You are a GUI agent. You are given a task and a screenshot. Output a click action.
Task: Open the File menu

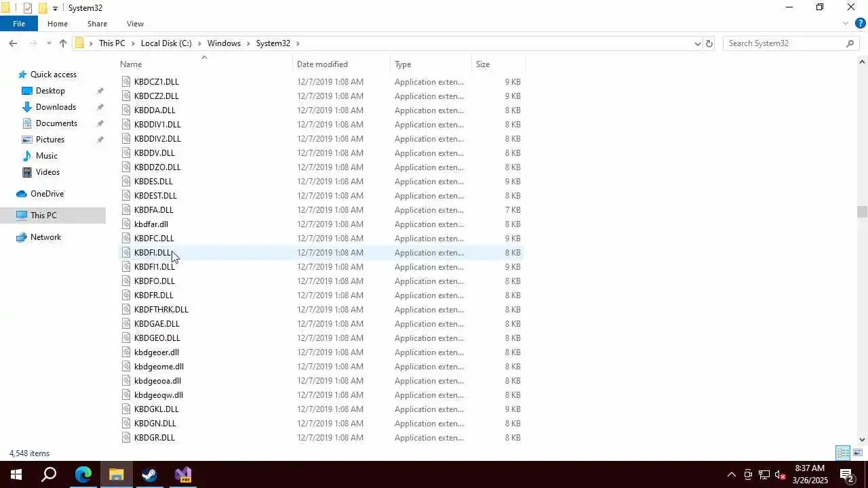tap(19, 24)
